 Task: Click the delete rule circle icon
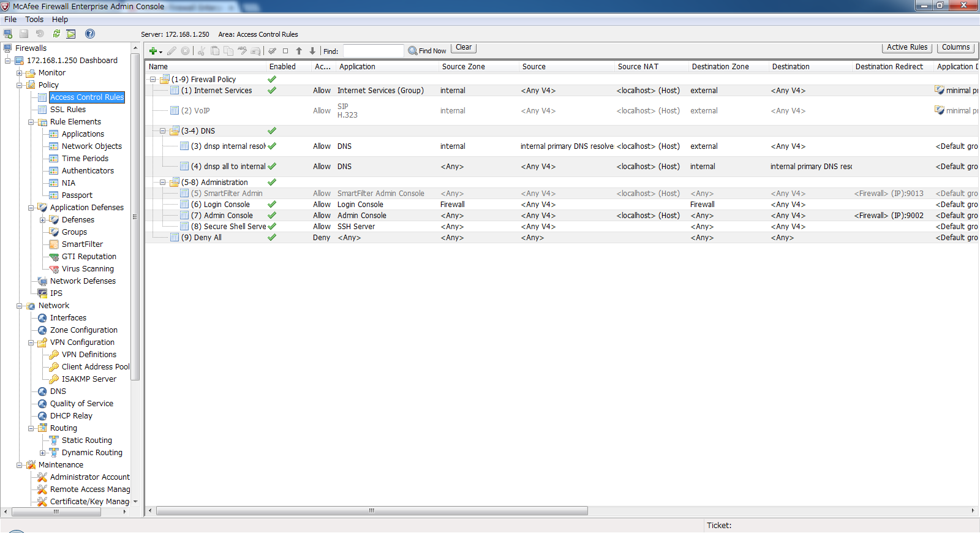pyautogui.click(x=185, y=51)
